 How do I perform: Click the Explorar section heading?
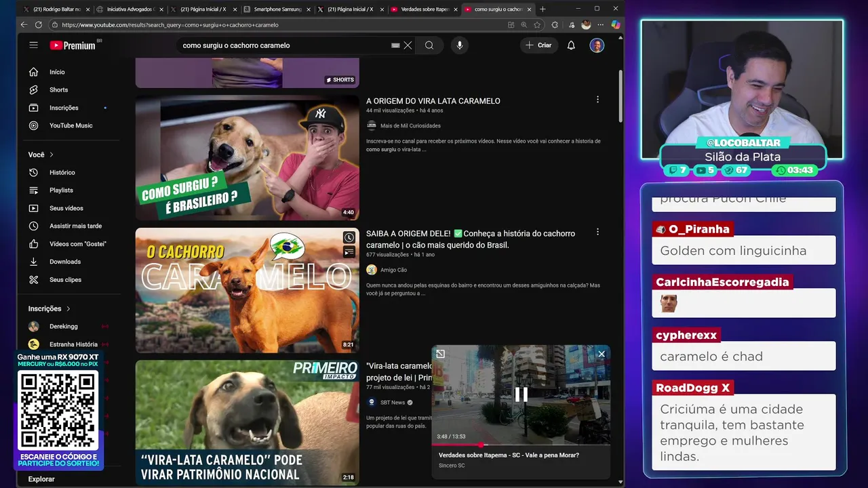[x=41, y=479]
